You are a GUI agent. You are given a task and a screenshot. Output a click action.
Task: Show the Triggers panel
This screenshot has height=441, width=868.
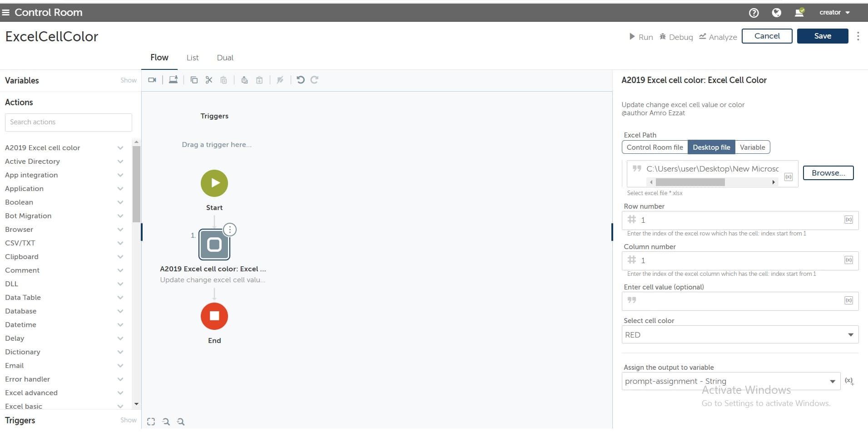[128, 420]
